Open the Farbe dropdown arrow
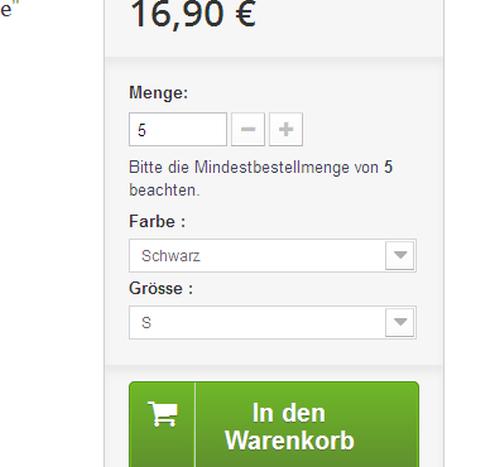 point(400,255)
